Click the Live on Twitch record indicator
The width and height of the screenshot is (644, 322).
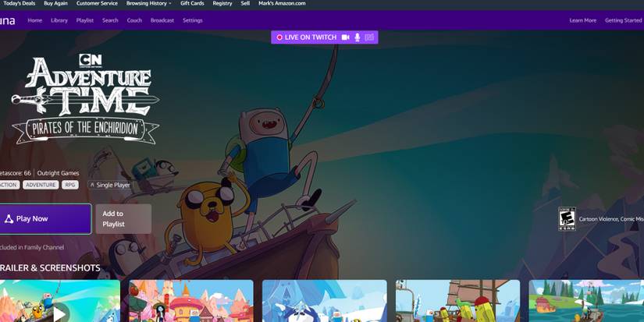click(279, 37)
